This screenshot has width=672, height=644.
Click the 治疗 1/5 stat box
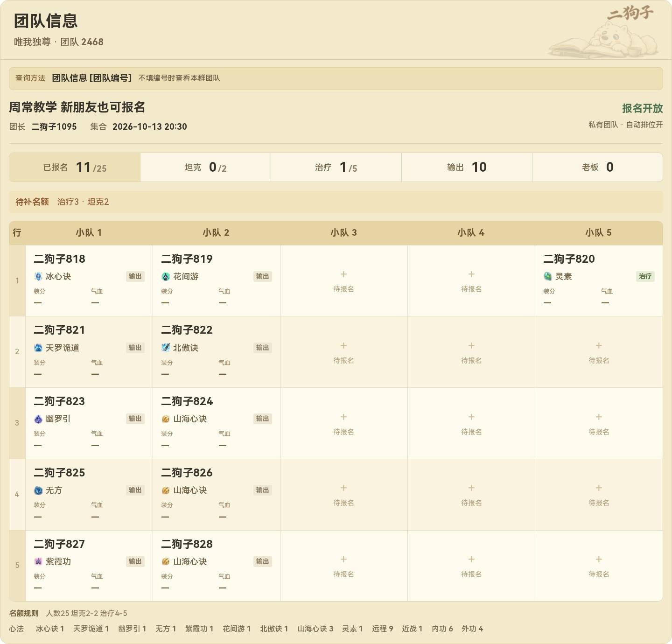pos(336,167)
